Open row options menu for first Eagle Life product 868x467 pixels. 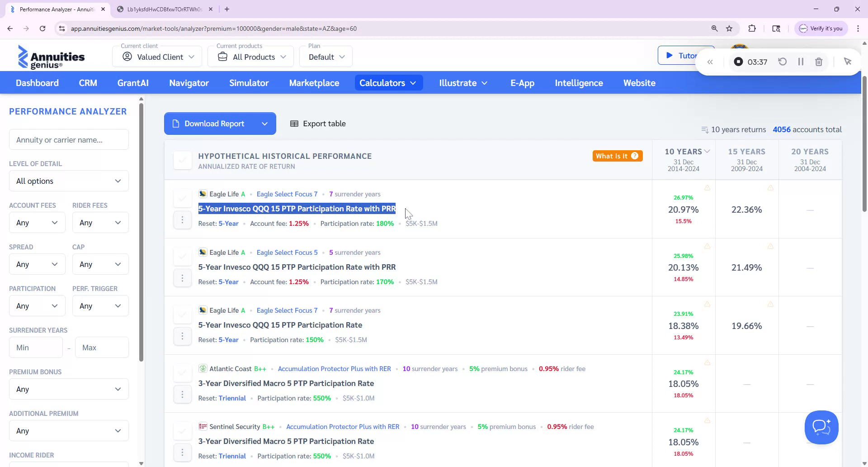click(x=183, y=219)
